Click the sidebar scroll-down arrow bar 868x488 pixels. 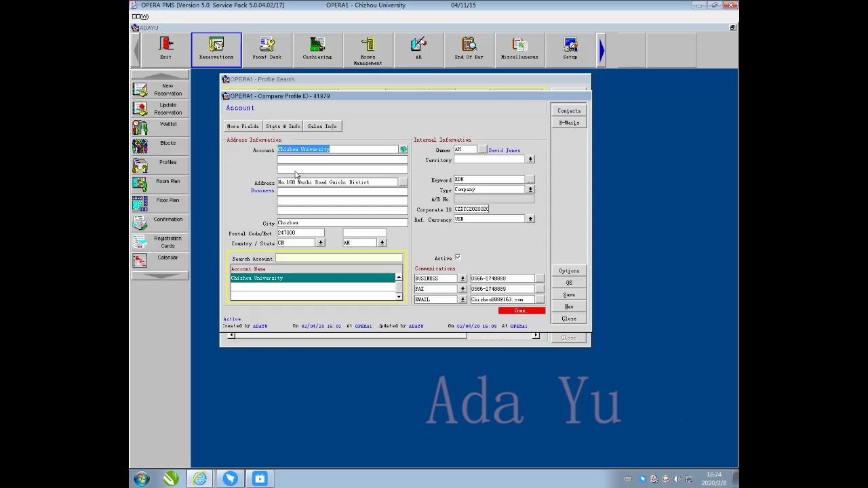point(160,275)
